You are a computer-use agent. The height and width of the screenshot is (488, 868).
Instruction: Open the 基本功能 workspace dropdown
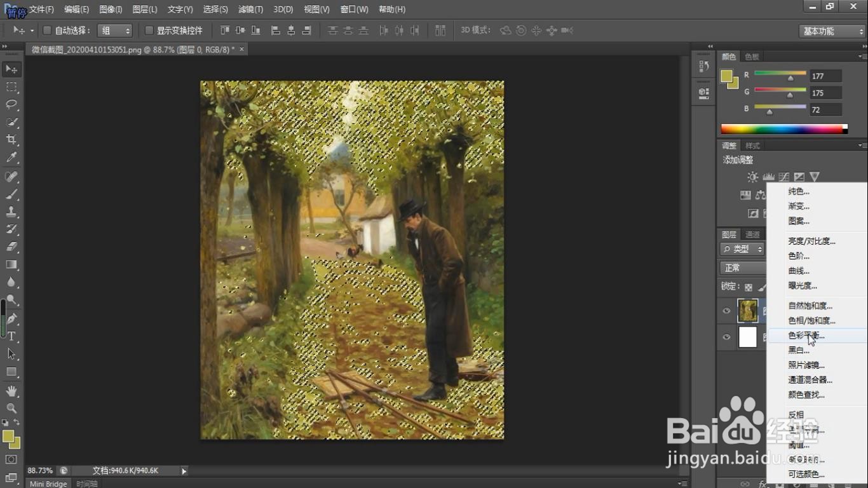pos(831,31)
